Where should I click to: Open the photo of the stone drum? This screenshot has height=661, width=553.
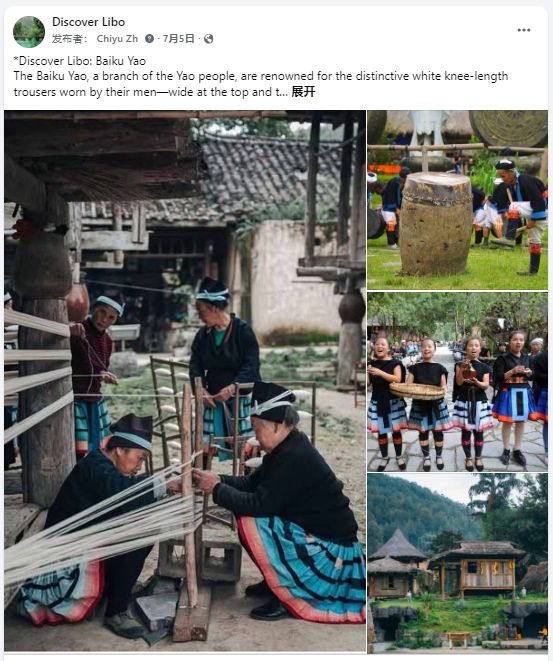(x=457, y=200)
